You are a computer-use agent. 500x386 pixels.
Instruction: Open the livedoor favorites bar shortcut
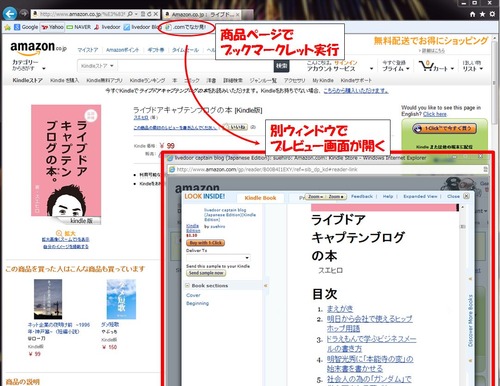[x=107, y=27]
